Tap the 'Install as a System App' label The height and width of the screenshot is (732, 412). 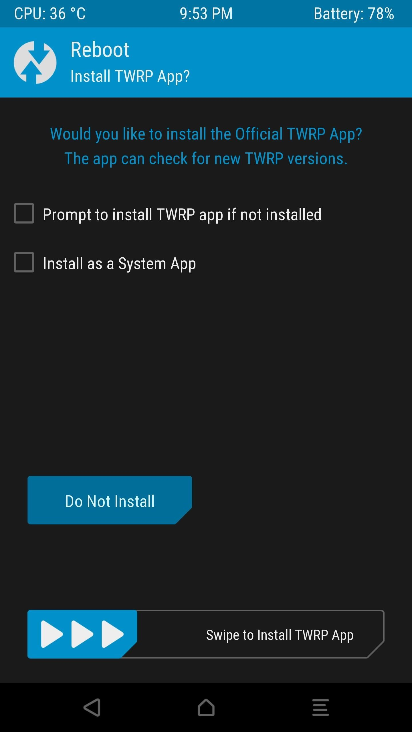(x=119, y=264)
